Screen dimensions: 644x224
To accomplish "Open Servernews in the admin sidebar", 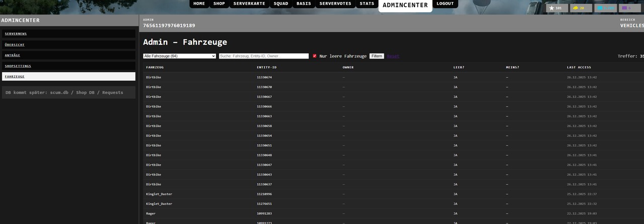I will click(68, 34).
